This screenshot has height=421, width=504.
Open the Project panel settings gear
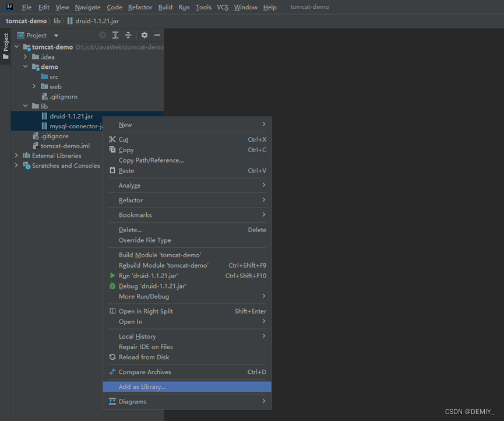tap(144, 35)
